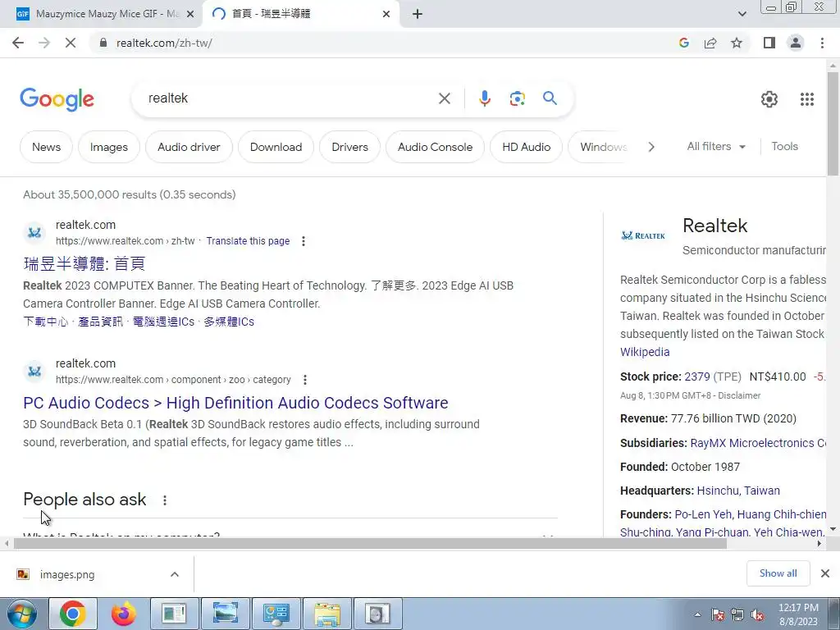The image size is (840, 630).
Task: Close the Mauzymice GIF tab
Action: [190, 14]
